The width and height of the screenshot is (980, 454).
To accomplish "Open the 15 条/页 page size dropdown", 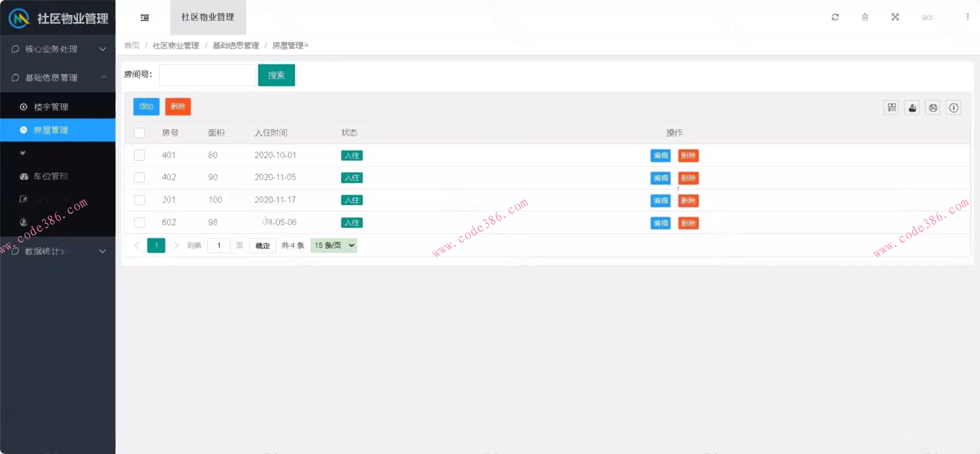I will click(x=334, y=246).
